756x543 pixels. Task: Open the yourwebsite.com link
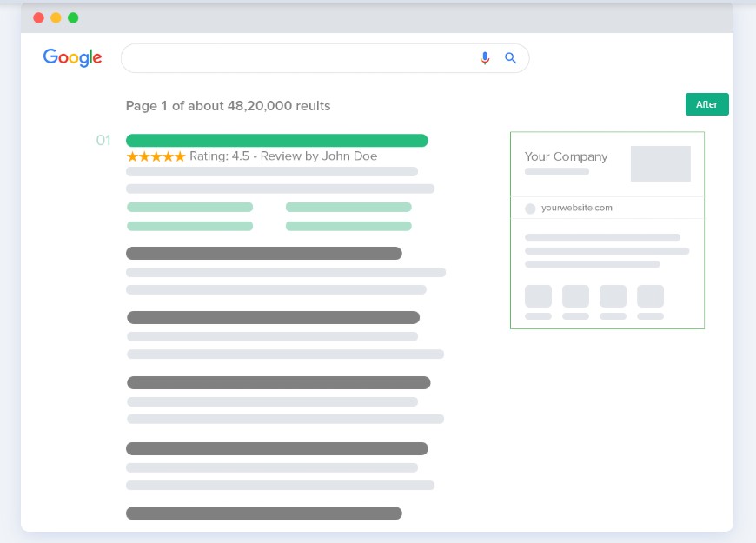click(576, 208)
